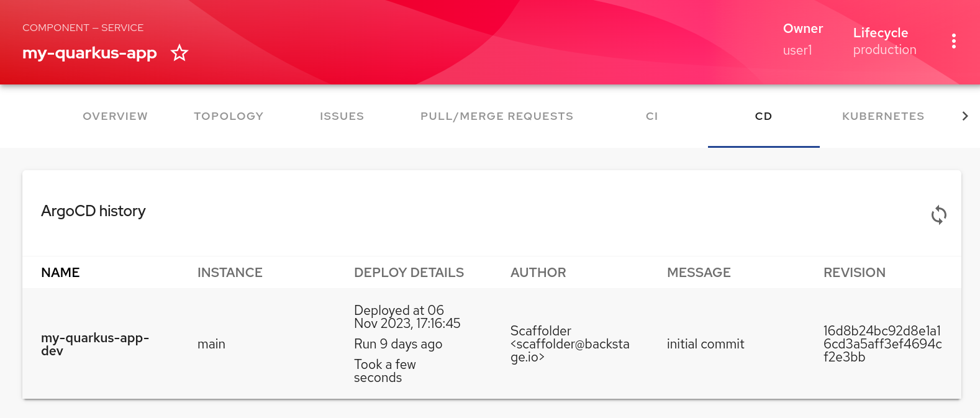
Task: Click the 'ArgoCD history' card title
Action: click(x=93, y=211)
